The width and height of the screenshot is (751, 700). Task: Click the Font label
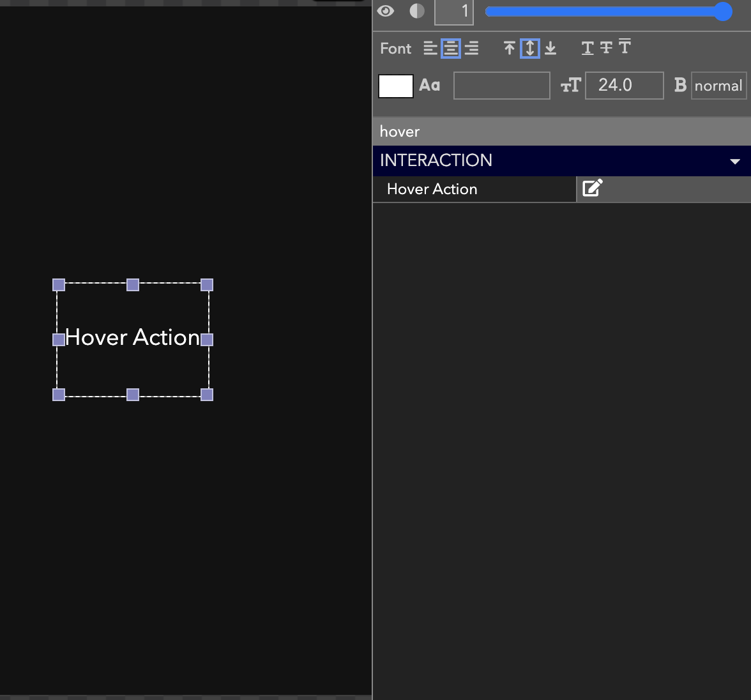coord(396,49)
